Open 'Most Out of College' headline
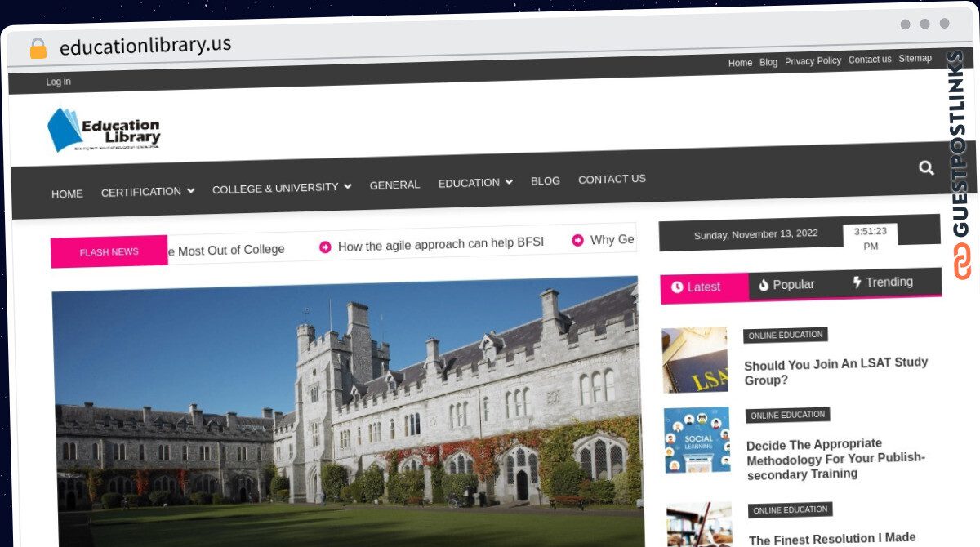This screenshot has height=547, width=980. pyautogui.click(x=231, y=250)
